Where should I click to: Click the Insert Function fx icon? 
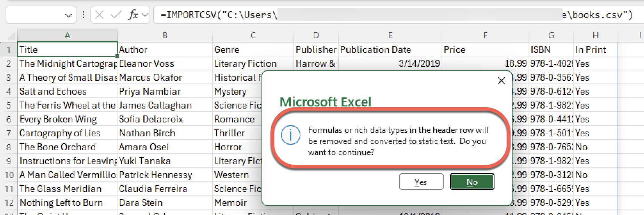click(x=133, y=15)
